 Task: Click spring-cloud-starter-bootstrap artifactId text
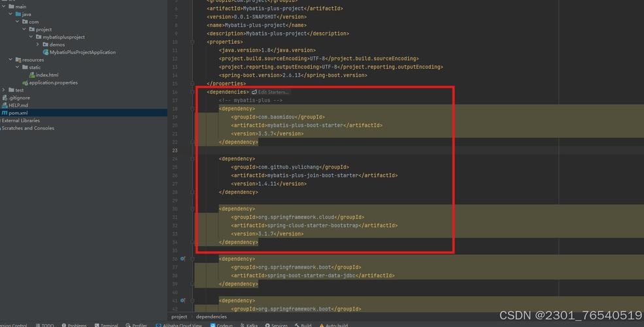pyautogui.click(x=313, y=226)
